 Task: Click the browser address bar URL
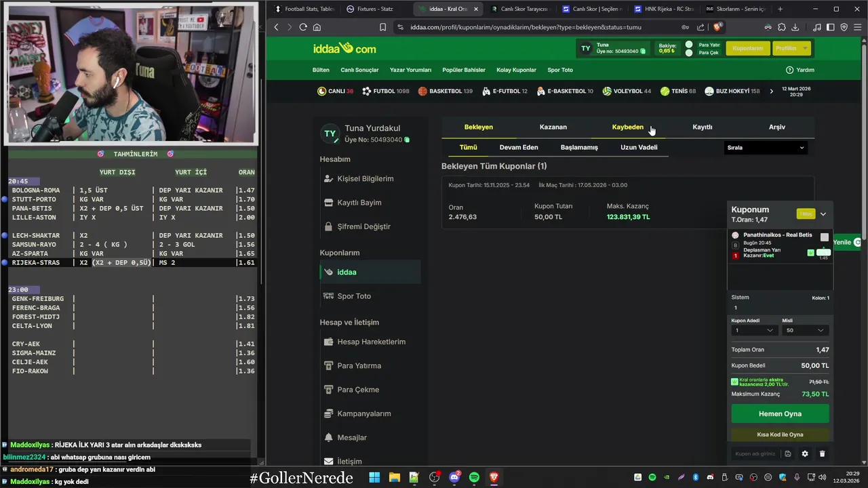[x=526, y=27]
